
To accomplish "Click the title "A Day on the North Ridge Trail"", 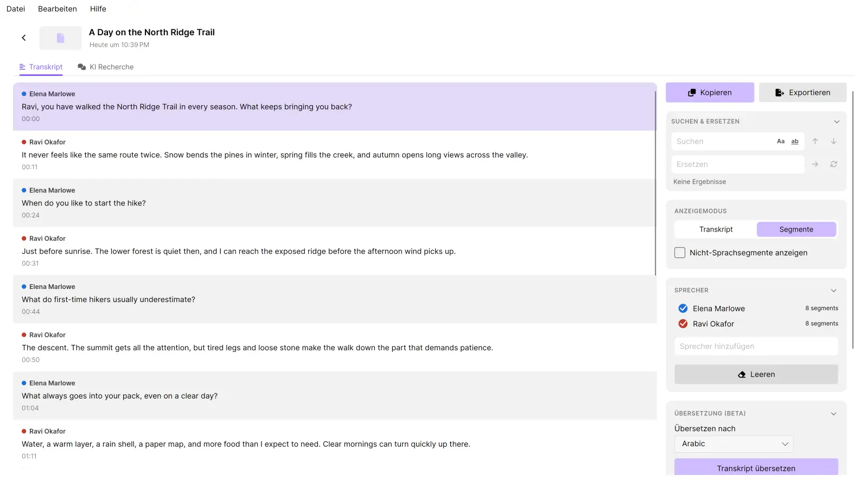I will pyautogui.click(x=152, y=33).
